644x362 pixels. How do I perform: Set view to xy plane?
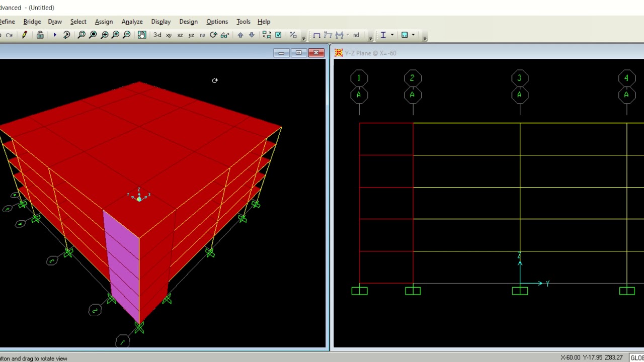coord(169,35)
